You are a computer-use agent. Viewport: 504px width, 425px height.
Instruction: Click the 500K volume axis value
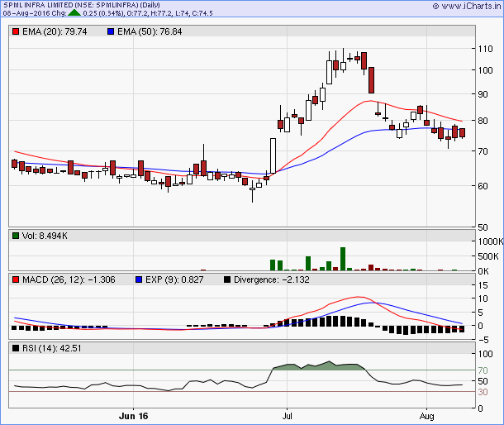click(488, 256)
